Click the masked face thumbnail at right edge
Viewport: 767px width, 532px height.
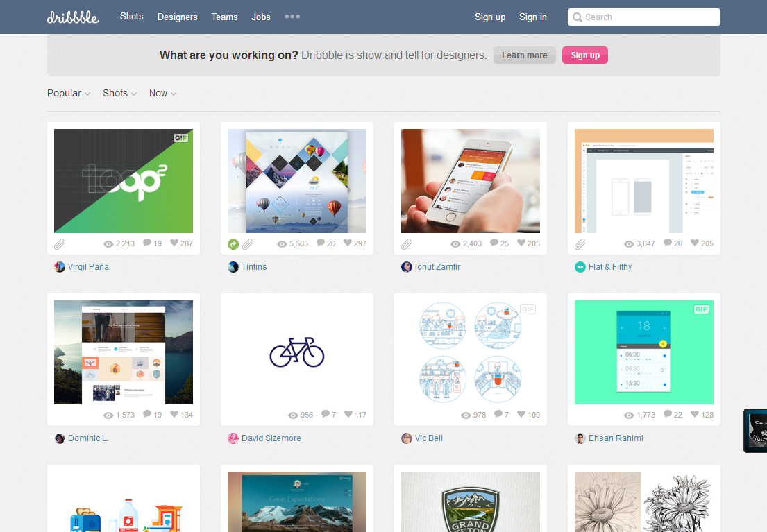pyautogui.click(x=756, y=431)
